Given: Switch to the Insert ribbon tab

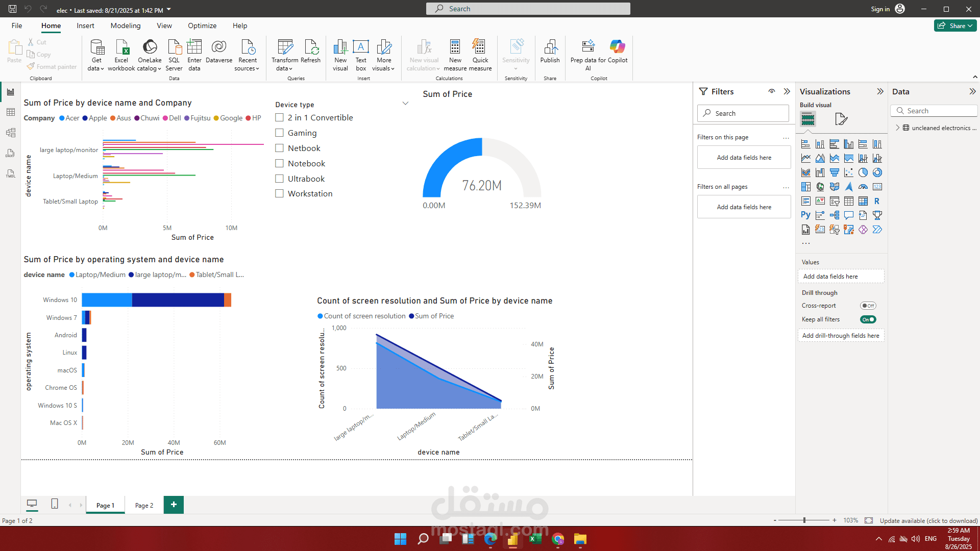Looking at the screenshot, I should click(x=85, y=26).
